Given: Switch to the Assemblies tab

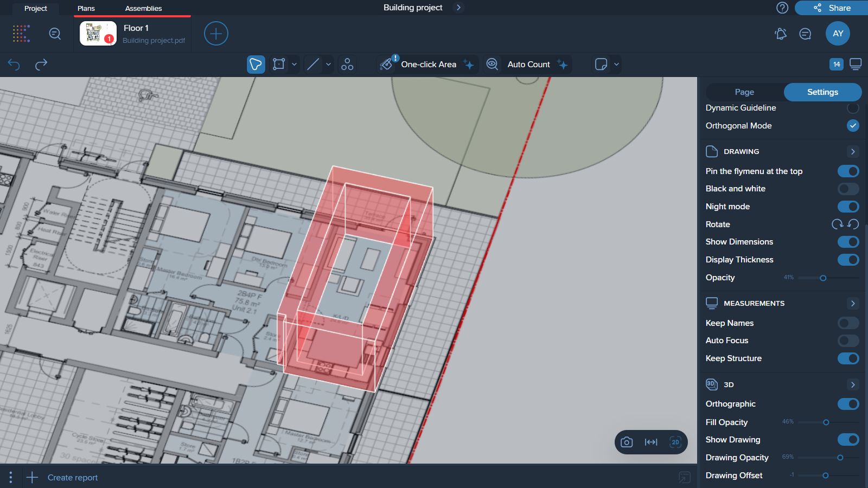Looking at the screenshot, I should point(143,8).
